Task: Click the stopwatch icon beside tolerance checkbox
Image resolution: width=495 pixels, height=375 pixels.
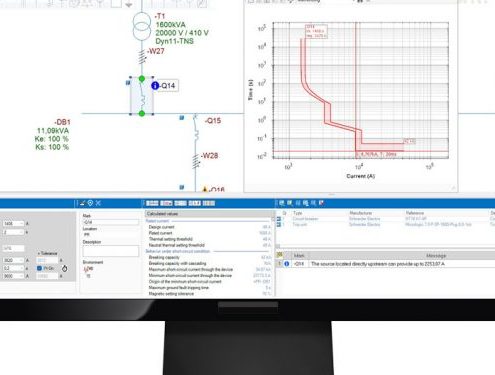Action: click(65, 268)
